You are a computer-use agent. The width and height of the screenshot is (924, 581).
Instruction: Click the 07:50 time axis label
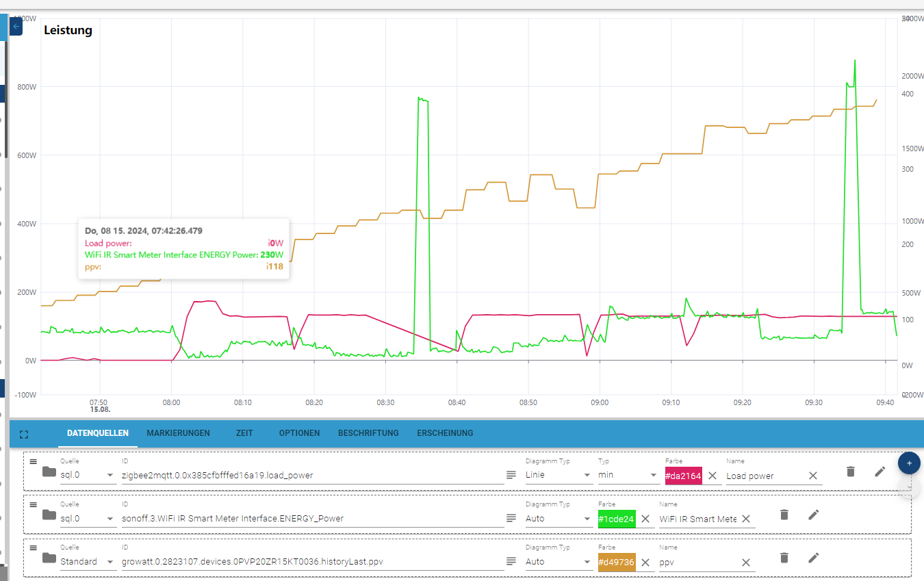coord(99,403)
